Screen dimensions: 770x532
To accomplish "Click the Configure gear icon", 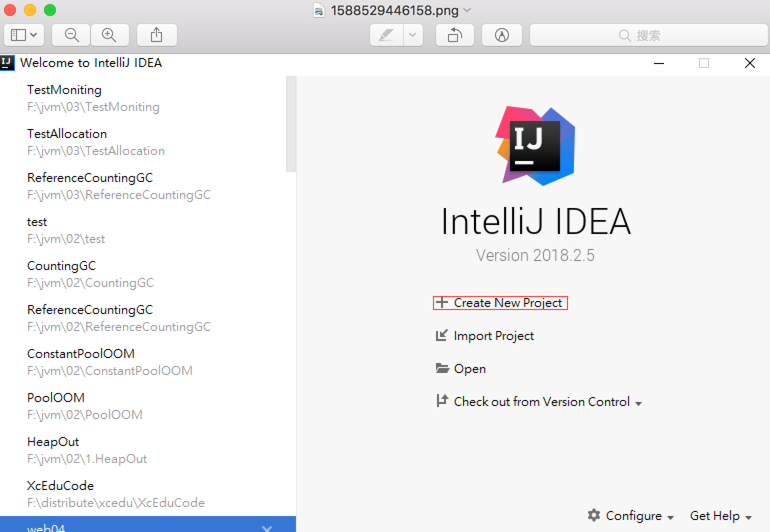I will pos(594,515).
